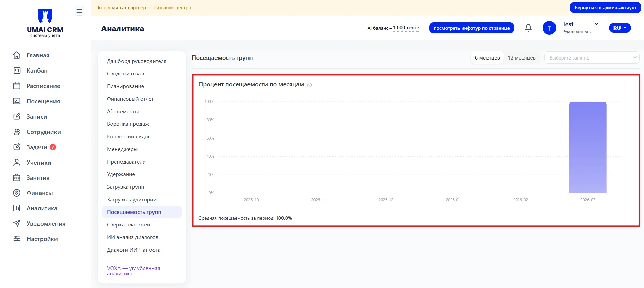Click the 2026-01 axis label
644x288 pixels.
coord(453,200)
